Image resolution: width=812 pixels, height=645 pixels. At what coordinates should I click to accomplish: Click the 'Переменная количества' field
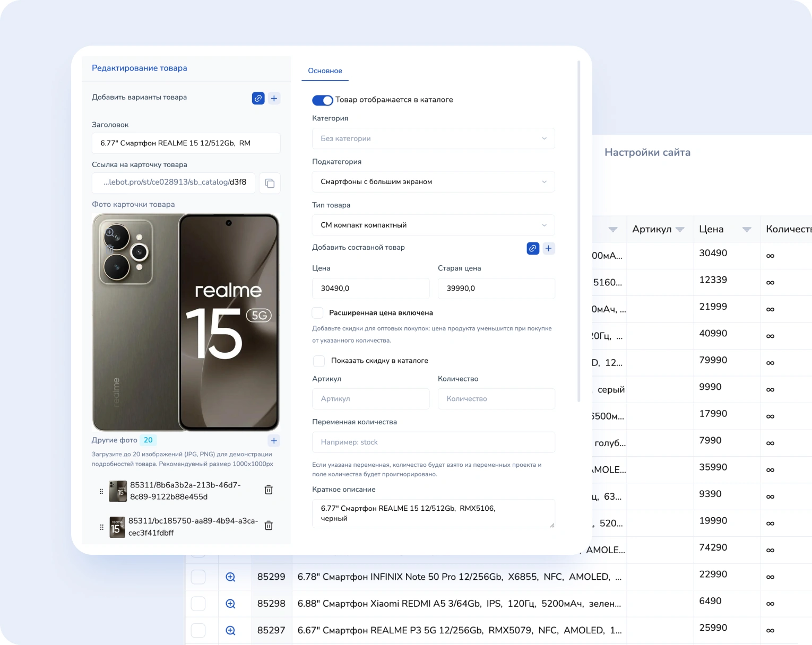(x=434, y=442)
